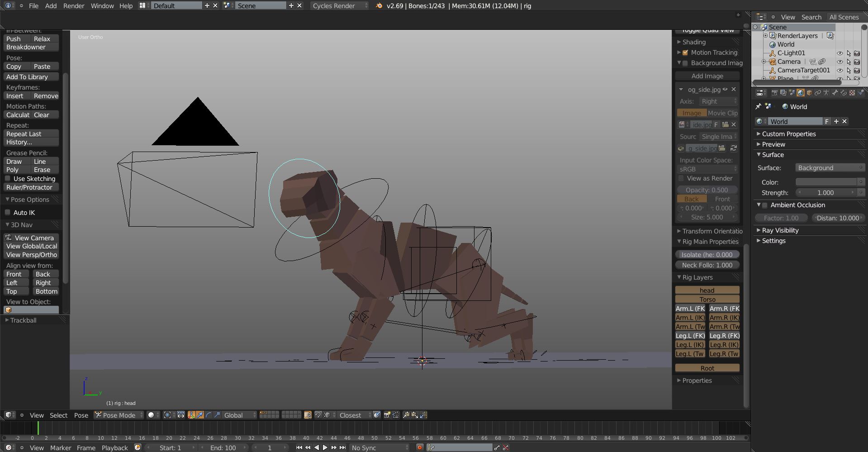
Task: Open the Scene properties tab icon
Action: pos(792,93)
